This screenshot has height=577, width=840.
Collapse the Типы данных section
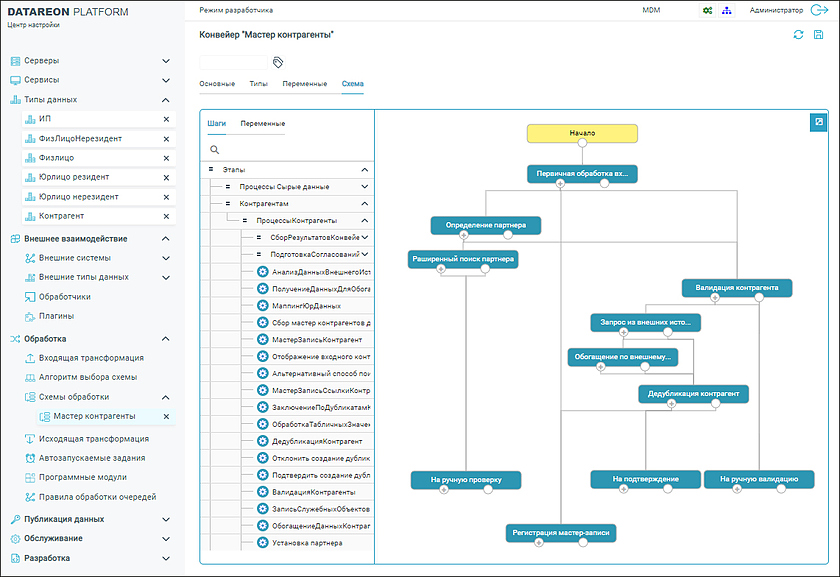[166, 99]
